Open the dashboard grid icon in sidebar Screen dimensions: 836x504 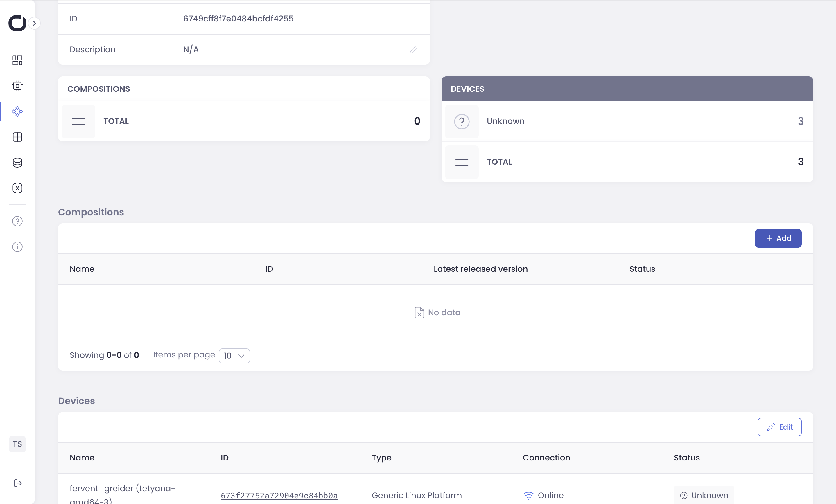[17, 60]
